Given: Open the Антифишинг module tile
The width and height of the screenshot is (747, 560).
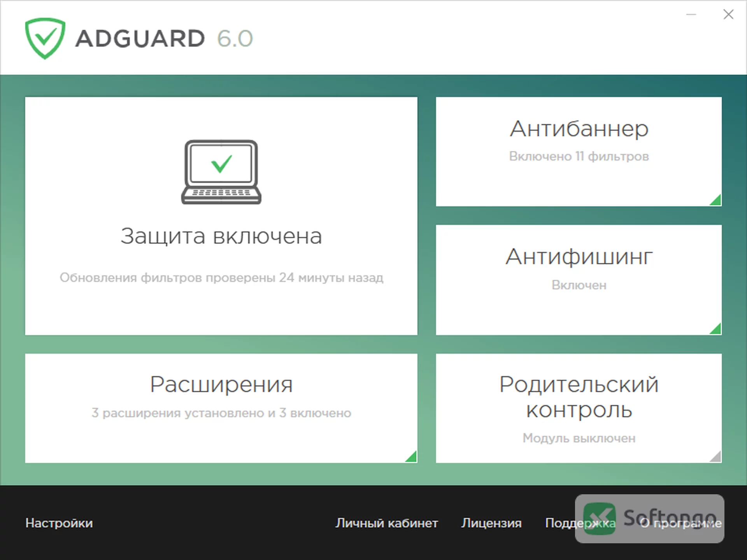Looking at the screenshot, I should pos(579,280).
